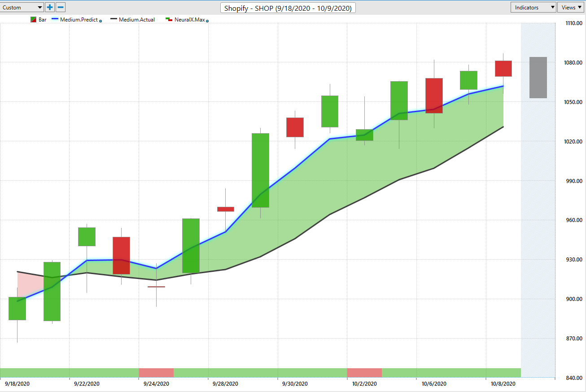
Task: Open the Custom timeframe dropdown
Action: tap(22, 7)
